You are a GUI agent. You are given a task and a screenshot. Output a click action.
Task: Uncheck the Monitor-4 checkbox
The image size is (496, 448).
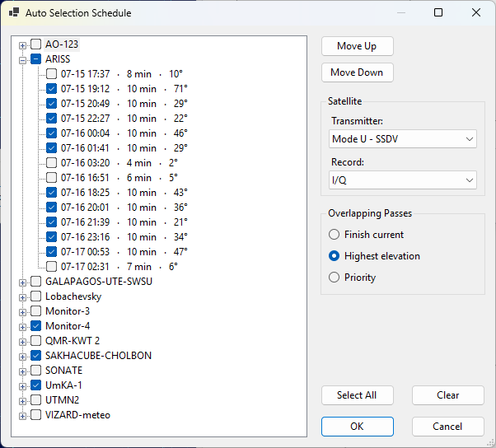pos(36,326)
